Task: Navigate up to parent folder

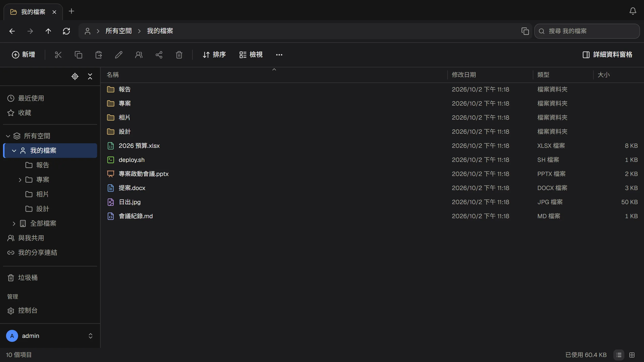Action: [x=48, y=31]
